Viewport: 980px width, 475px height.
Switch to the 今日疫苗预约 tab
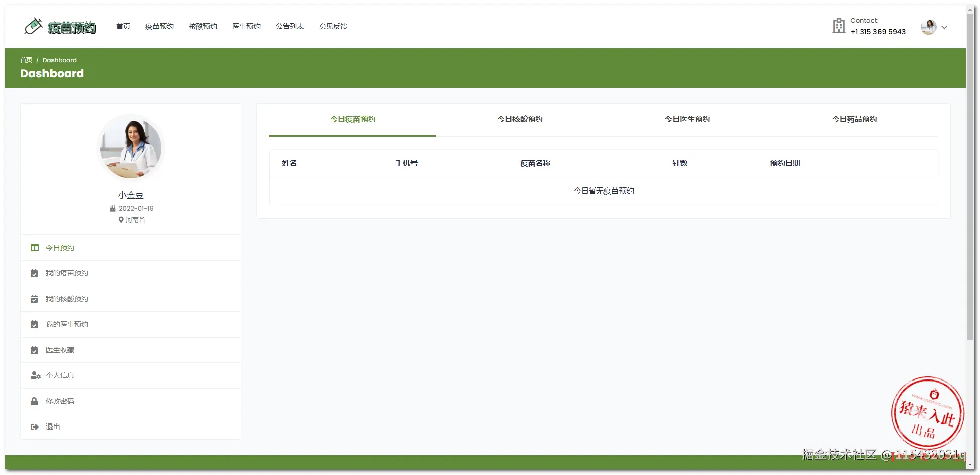point(352,119)
